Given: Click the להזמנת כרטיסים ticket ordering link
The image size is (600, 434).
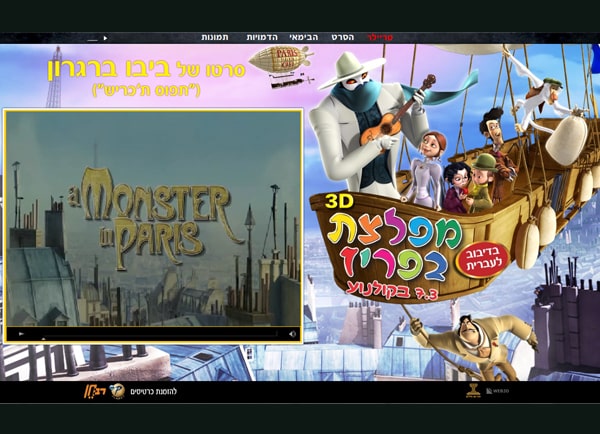Looking at the screenshot, I should point(153,392).
